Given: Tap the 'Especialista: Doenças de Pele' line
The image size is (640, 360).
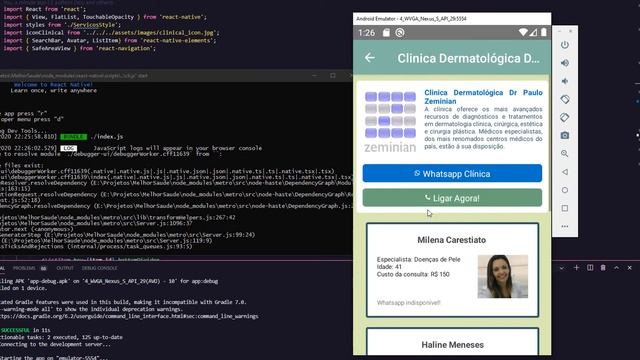Looking at the screenshot, I should [418, 259].
